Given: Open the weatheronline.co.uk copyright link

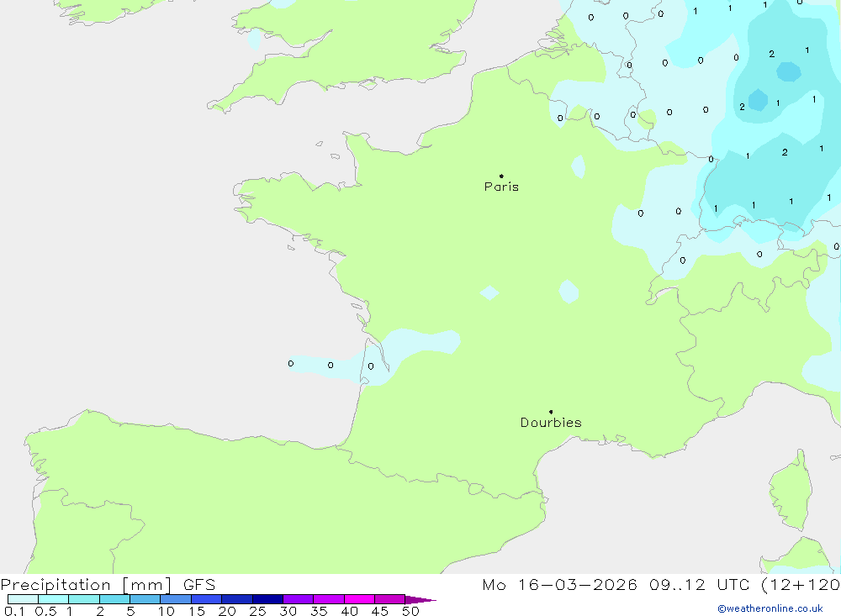Looking at the screenshot, I should click(x=770, y=608).
